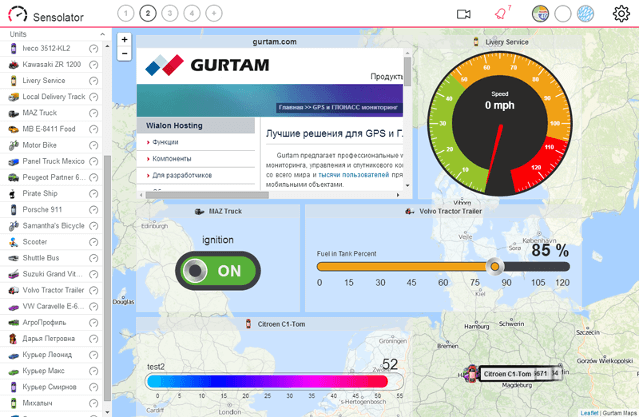This screenshot has width=639, height=417.
Task: Click the test2 color gradient bar
Action: coord(267,381)
